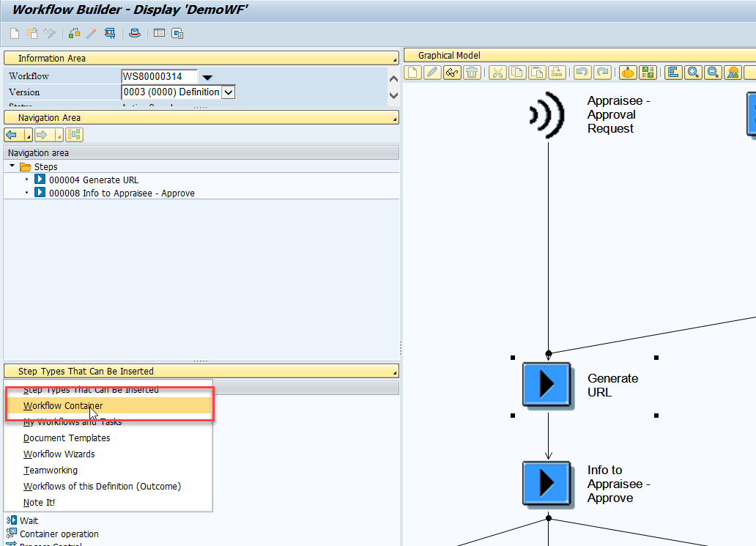Click the icon with arrow over three boxes

[557, 73]
